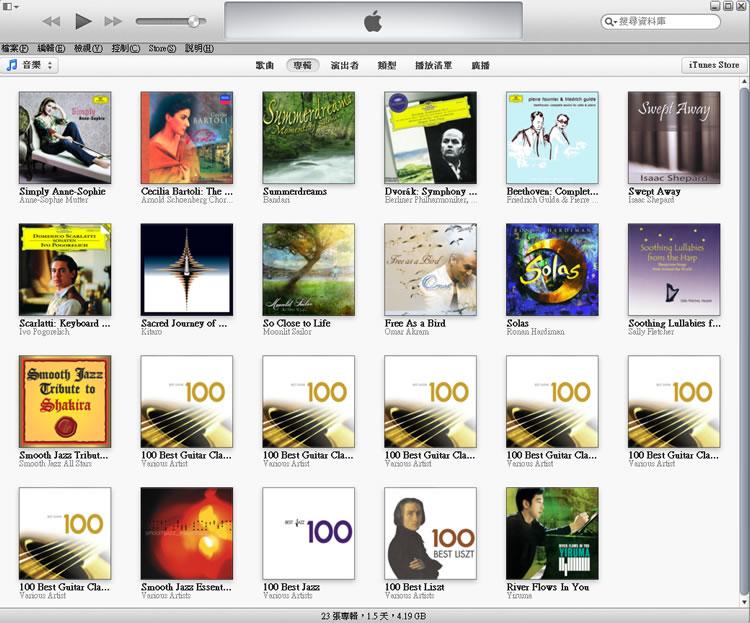
Task: Open the 控制(C) menu
Action: click(x=126, y=48)
